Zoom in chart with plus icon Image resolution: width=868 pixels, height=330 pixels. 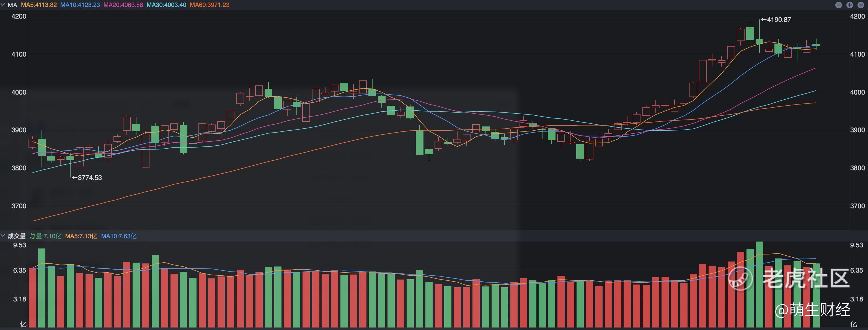tap(849, 5)
